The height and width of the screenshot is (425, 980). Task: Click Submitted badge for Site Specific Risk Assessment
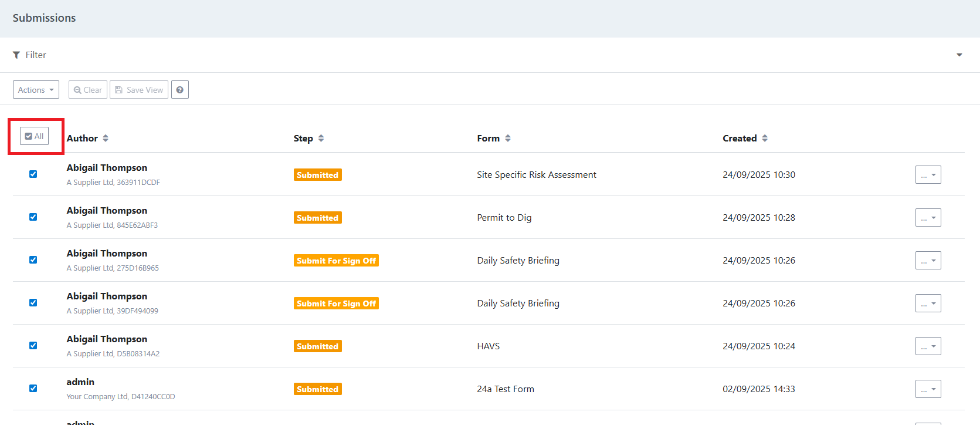coord(318,175)
